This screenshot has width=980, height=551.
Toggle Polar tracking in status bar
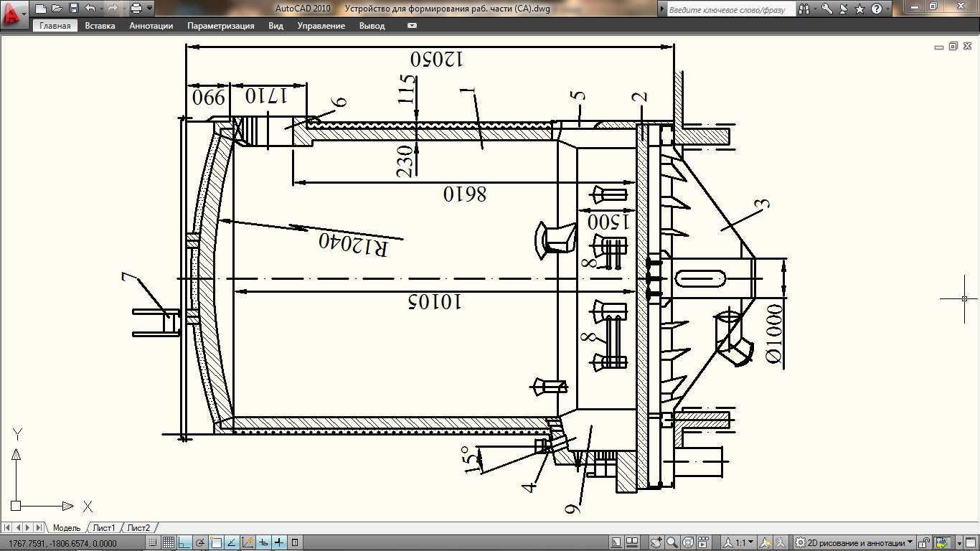(x=200, y=542)
